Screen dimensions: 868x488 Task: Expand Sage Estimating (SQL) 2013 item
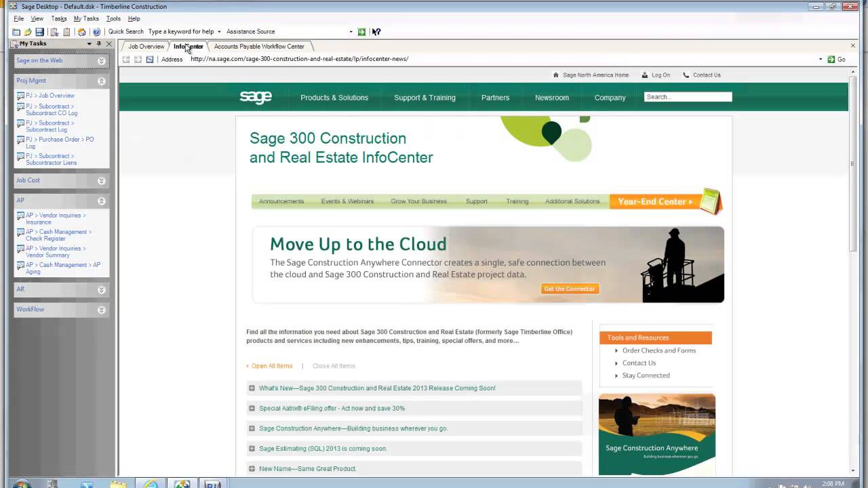pyautogui.click(x=252, y=449)
